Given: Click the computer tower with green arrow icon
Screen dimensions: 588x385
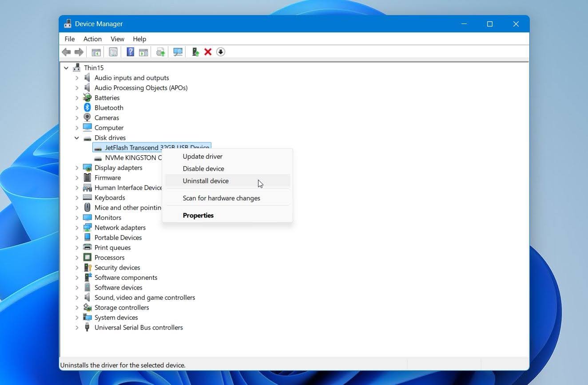Looking at the screenshot, I should click(195, 52).
